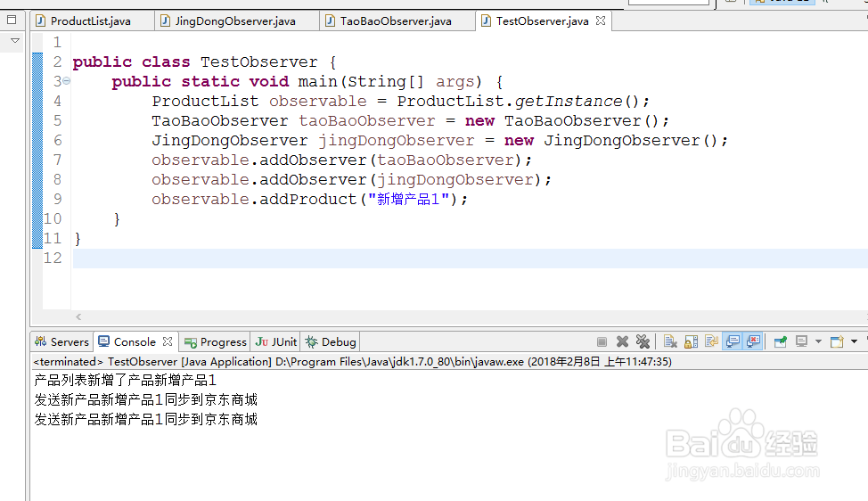The height and width of the screenshot is (501, 868).
Task: Toggle Word Wrap in the console
Action: point(711,341)
